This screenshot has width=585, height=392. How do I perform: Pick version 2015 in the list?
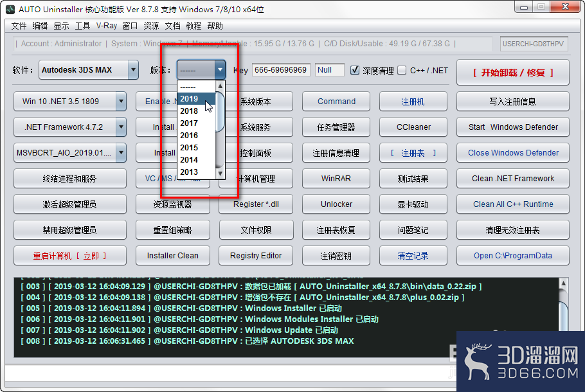pos(197,148)
